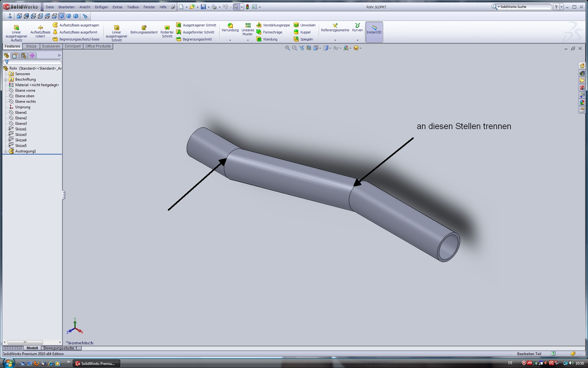Screen dimensions: 588x368
Task: Click Aufsatz/Basis ausgetragen tool
Action: coord(76,25)
